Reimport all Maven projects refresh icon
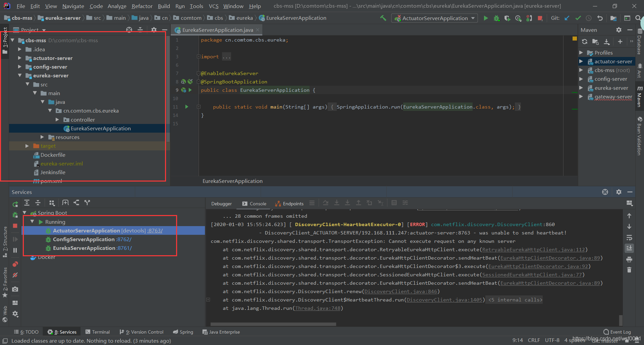The image size is (644, 345). click(x=585, y=42)
